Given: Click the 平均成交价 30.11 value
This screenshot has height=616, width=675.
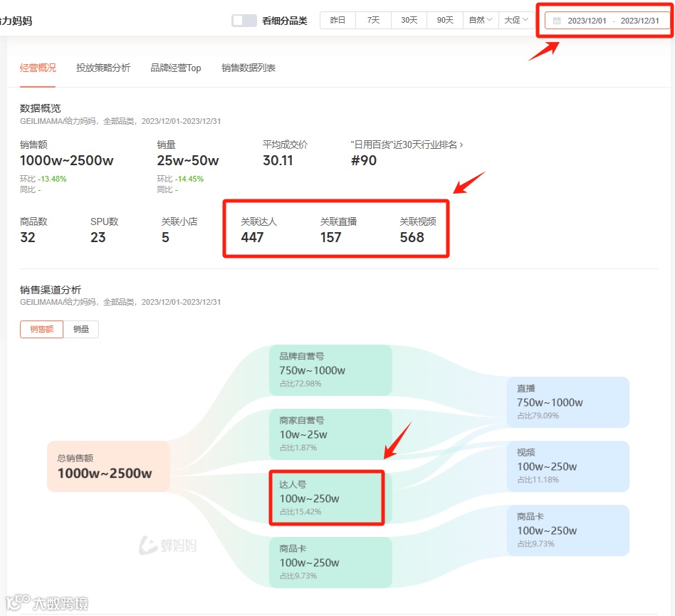Looking at the screenshot, I should [x=278, y=160].
